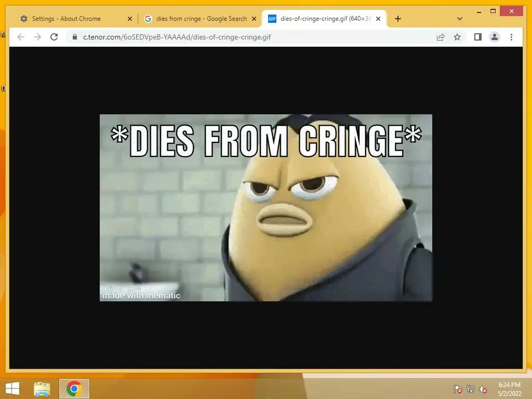
Task: Close the dies-of-cringe-cringe.gif tab
Action: click(378, 19)
